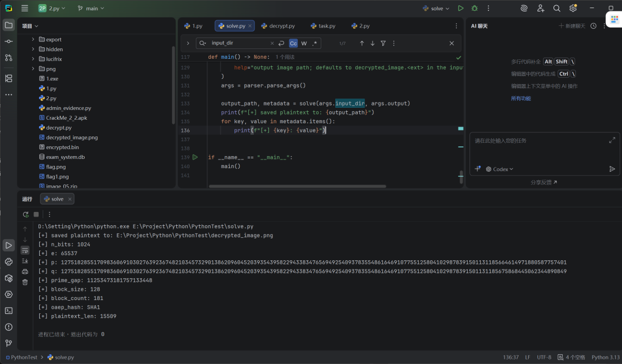
Task: Open Search Everywhere magnifier
Action: coord(556,8)
